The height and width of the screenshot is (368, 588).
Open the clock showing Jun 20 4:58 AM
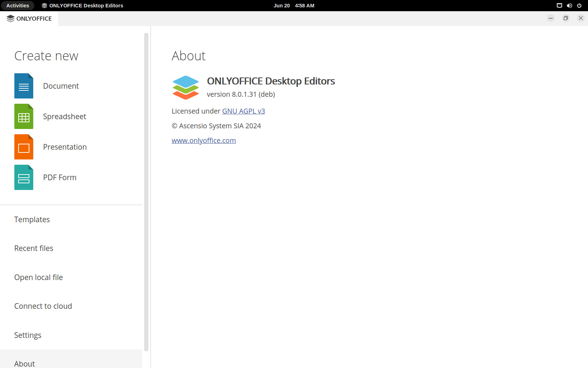tap(294, 6)
